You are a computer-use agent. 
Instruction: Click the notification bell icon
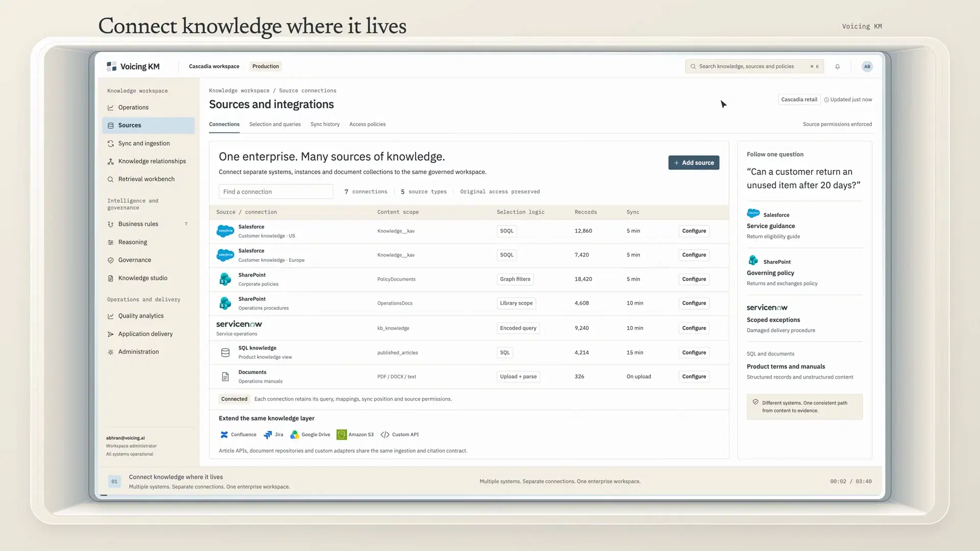(837, 66)
